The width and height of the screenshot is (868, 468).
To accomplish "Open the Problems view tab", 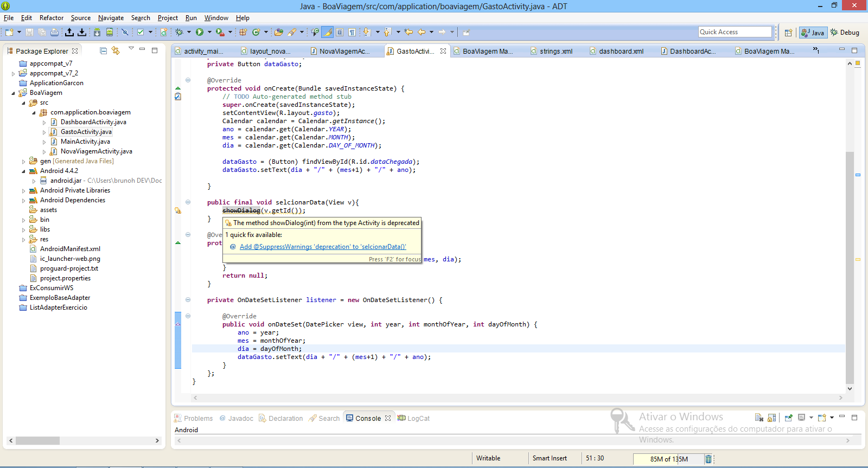I will click(193, 418).
